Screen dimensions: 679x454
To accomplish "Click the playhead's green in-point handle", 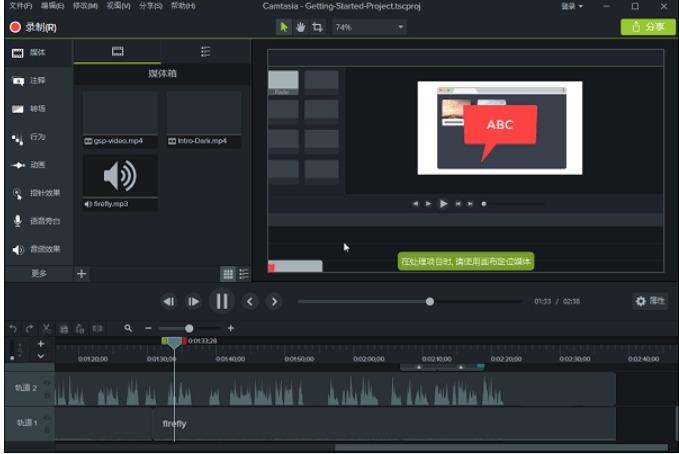I will click(164, 341).
